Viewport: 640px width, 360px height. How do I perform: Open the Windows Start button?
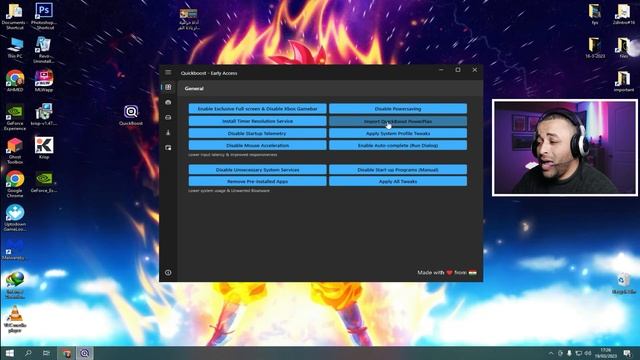pos(10,353)
